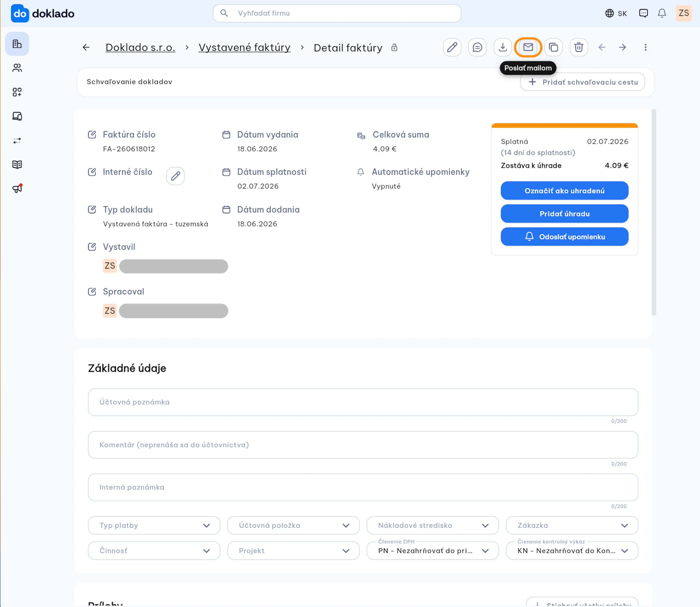Focus the Vyhľadať firmu search field
The width and height of the screenshot is (700, 607).
click(x=337, y=13)
